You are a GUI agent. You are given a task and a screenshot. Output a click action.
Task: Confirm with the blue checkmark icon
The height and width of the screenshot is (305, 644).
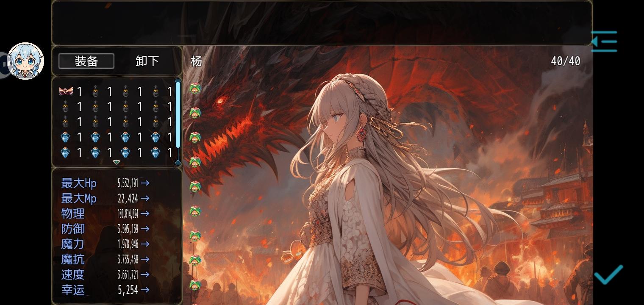pyautogui.click(x=608, y=274)
